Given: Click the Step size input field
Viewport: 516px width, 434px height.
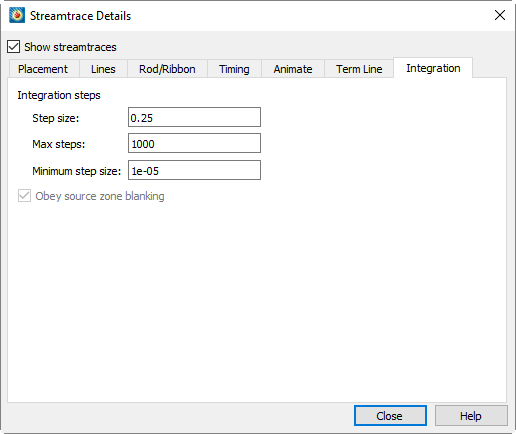Looking at the screenshot, I should pyautogui.click(x=194, y=117).
